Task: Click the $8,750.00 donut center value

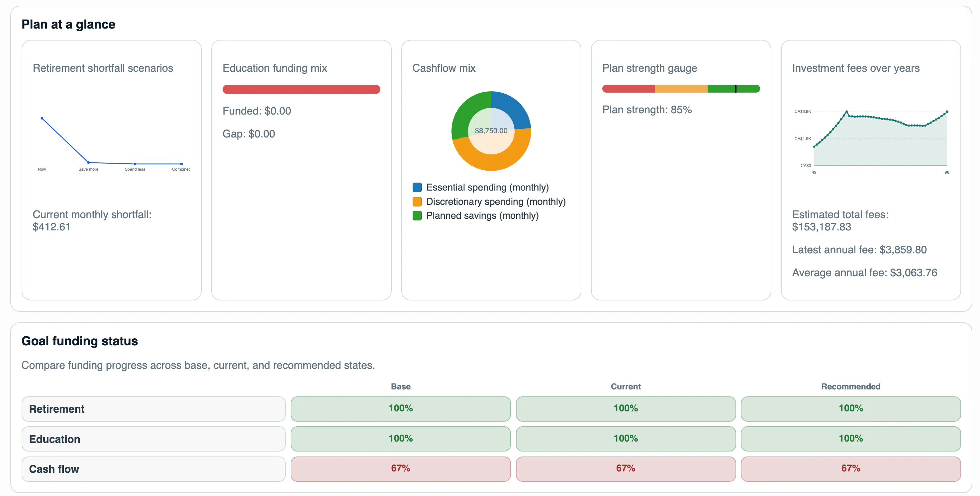Action: click(491, 131)
